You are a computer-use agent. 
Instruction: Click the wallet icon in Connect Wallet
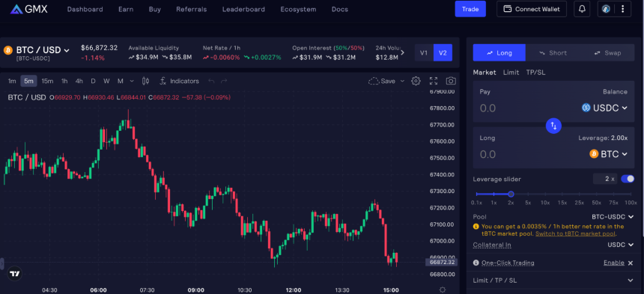point(507,9)
